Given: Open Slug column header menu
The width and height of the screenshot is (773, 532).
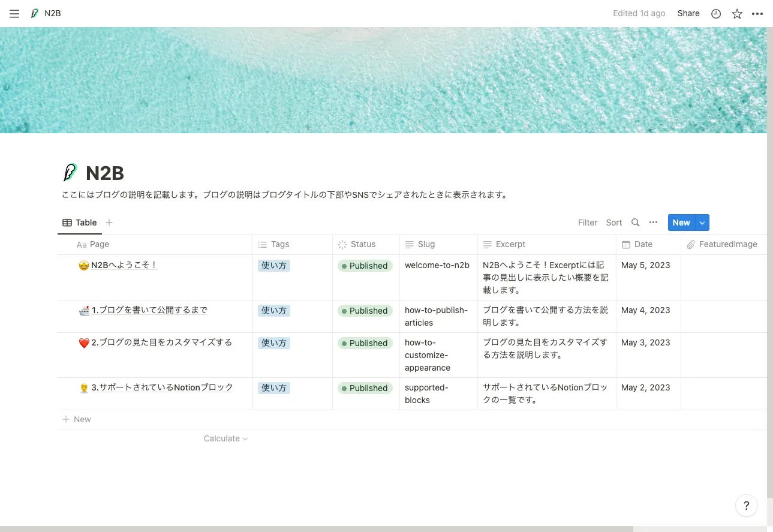Looking at the screenshot, I should 439,245.
